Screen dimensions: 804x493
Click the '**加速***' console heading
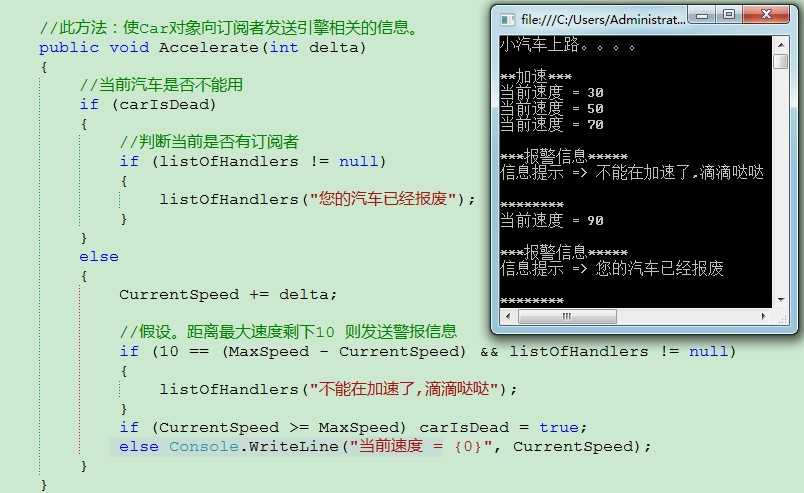[535, 76]
